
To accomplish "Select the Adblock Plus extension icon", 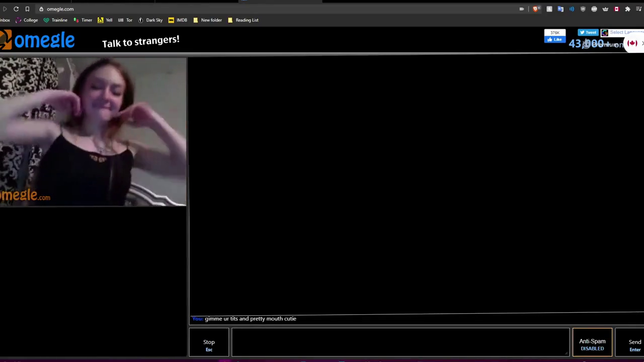I will pyautogui.click(x=594, y=9).
